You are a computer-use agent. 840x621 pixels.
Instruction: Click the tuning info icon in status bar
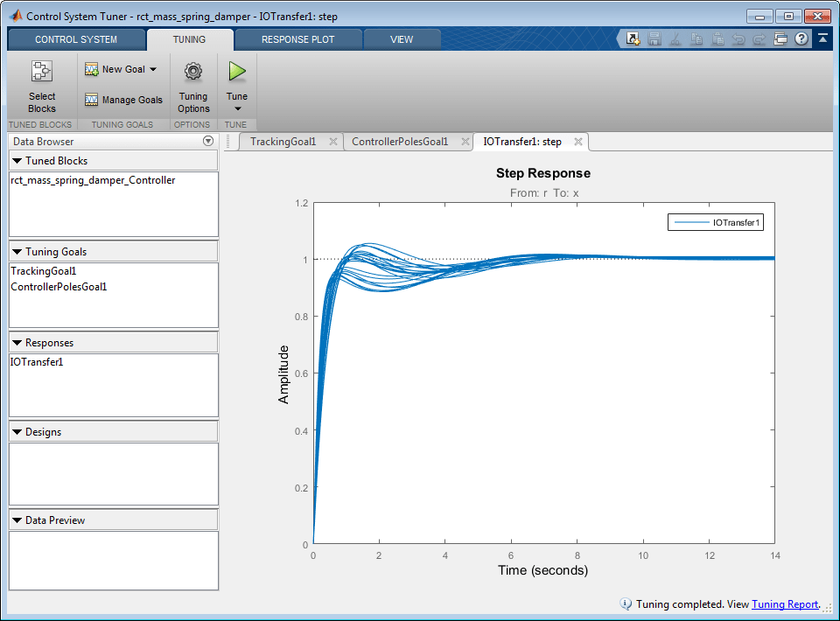[x=625, y=604]
